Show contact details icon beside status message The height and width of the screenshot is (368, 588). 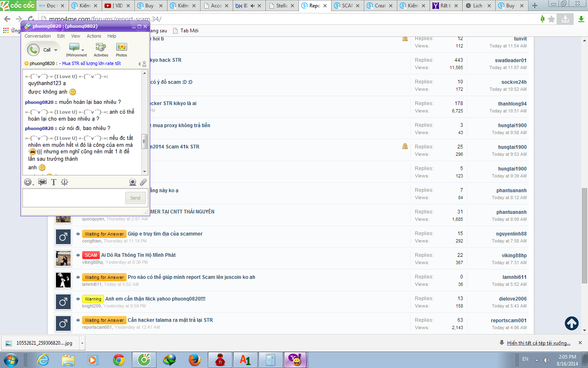coord(144,64)
